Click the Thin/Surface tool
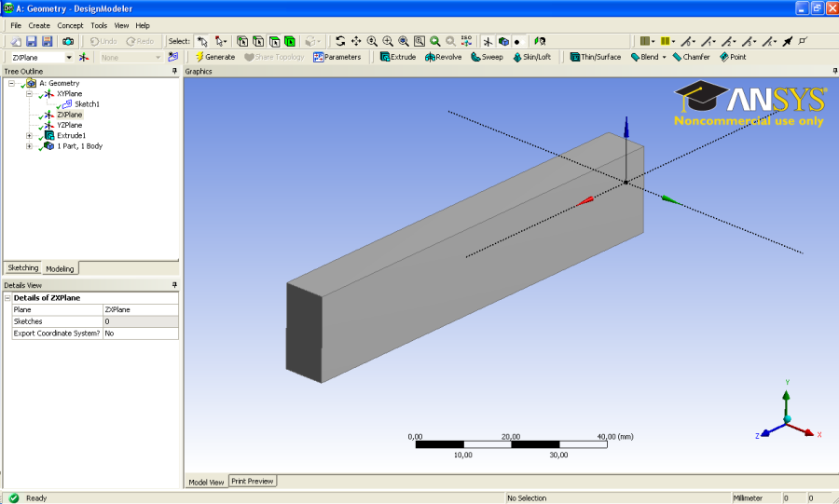Screen dimensions: 839x504 [x=596, y=57]
